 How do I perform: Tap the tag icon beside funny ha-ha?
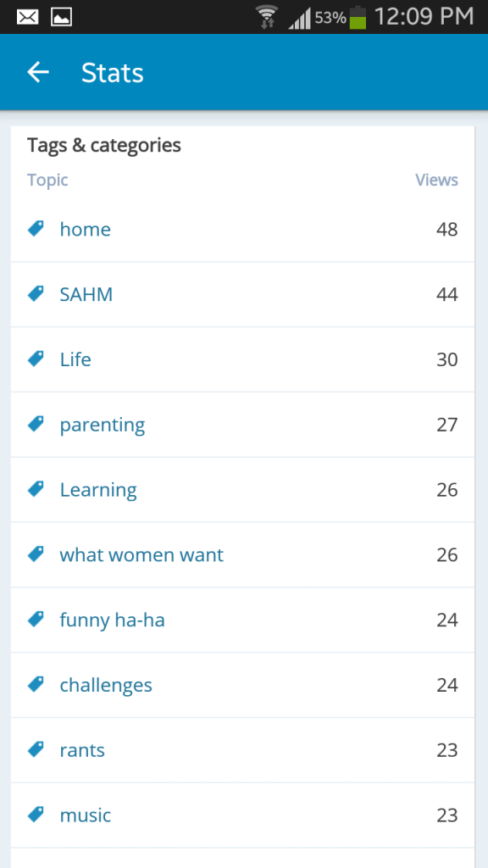pos(35,620)
